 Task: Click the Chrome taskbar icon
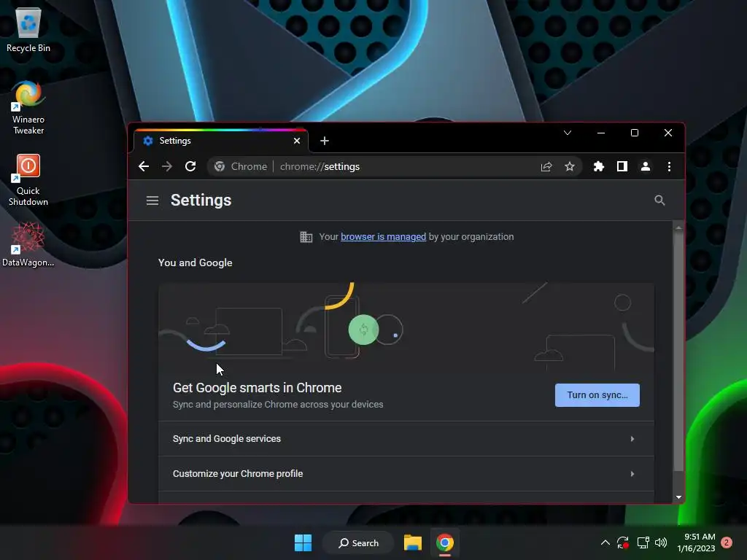pos(445,542)
